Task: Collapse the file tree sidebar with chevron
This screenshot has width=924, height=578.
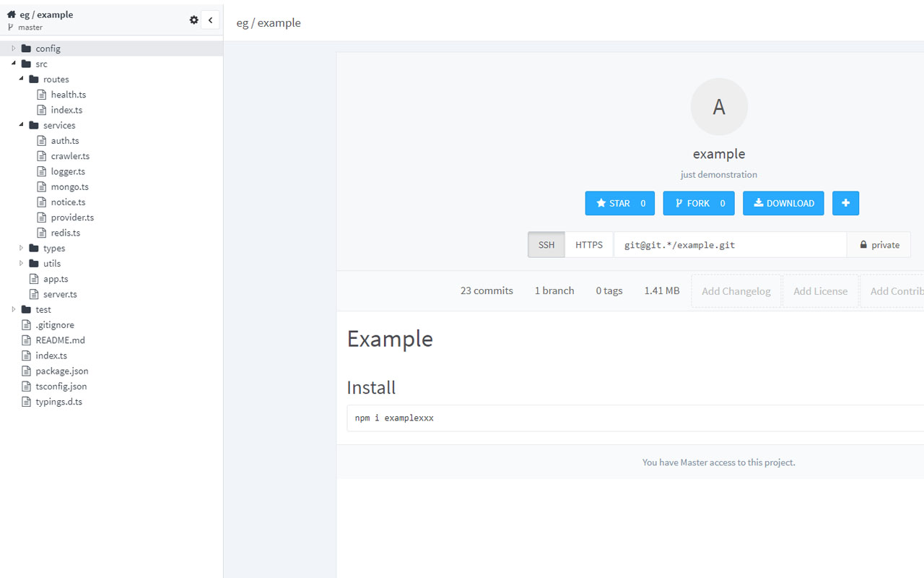Action: (210, 20)
